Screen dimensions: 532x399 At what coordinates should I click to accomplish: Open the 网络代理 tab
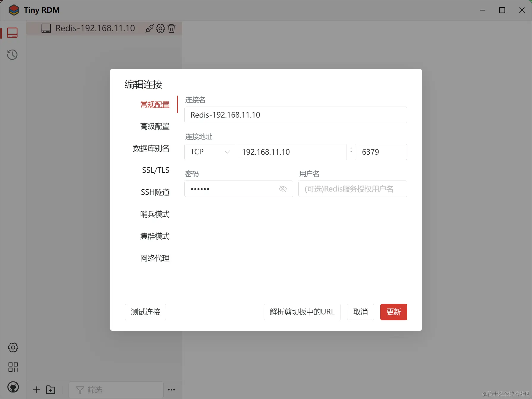coord(155,258)
